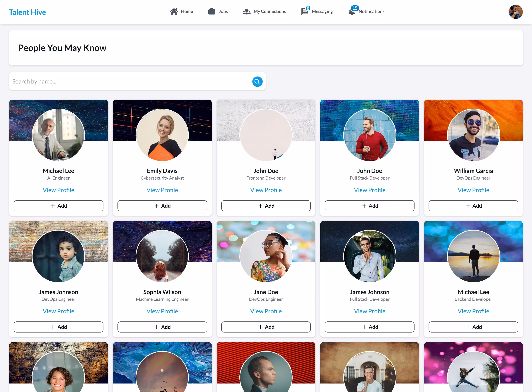Click Full Stack Developer John Doe's photo
532x392 pixels.
coord(369,135)
